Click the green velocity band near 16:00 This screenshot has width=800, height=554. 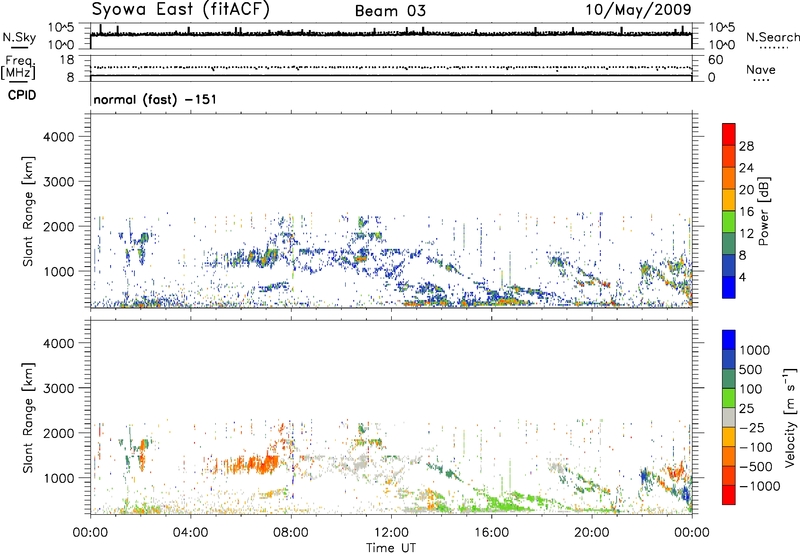[x=503, y=502]
